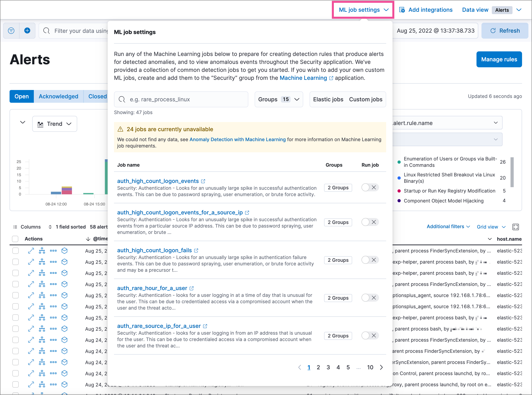
Task: Open the Groups 15 dropdown
Action: [279, 99]
